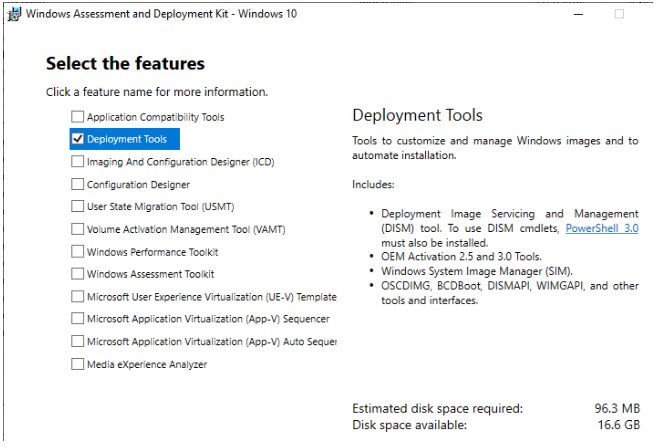Select the Deployment Tools feature name

click(127, 139)
